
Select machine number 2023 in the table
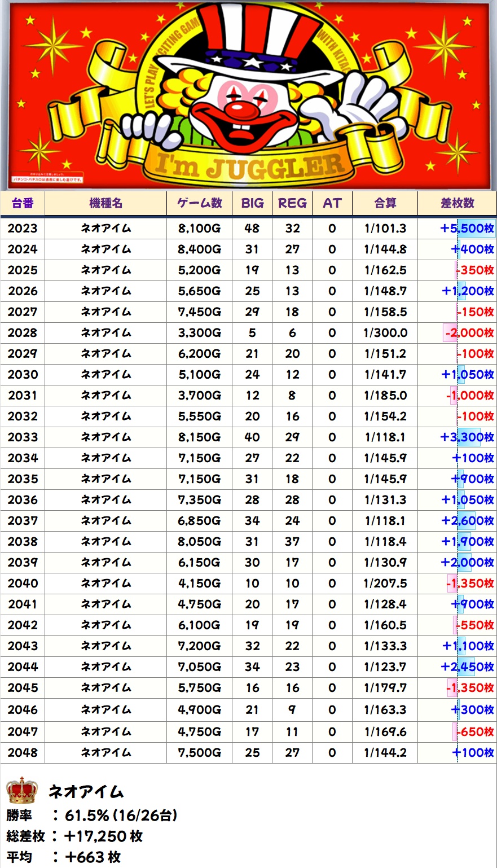(x=23, y=229)
